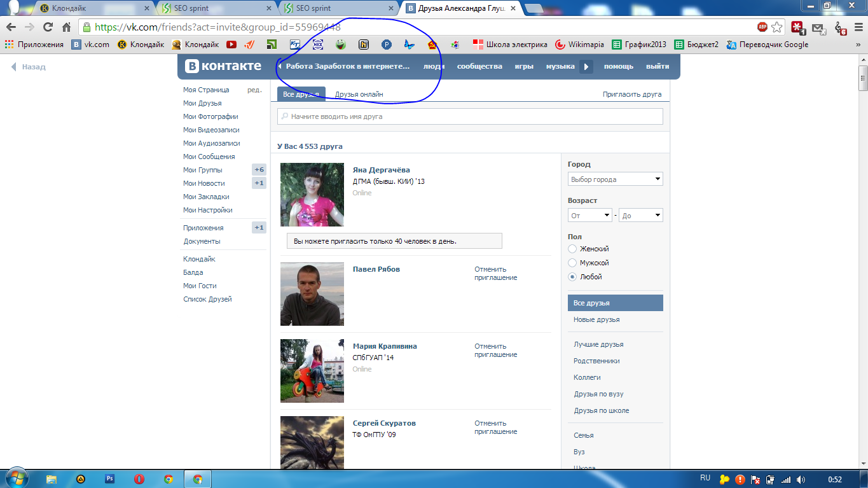This screenshot has height=488, width=868.
Task: Open the График2013 spreadsheet bookmark
Action: tap(639, 45)
